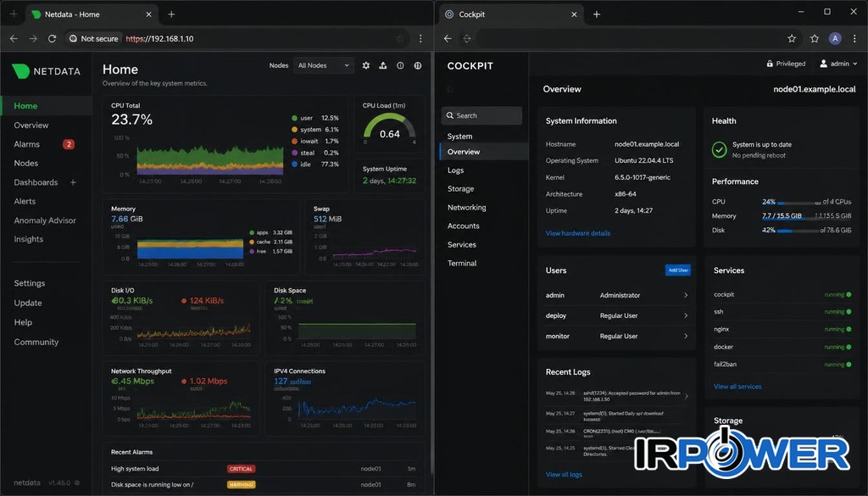Image resolution: width=868 pixels, height=496 pixels.
Task: Open the View hardware details link
Action: pyautogui.click(x=578, y=233)
